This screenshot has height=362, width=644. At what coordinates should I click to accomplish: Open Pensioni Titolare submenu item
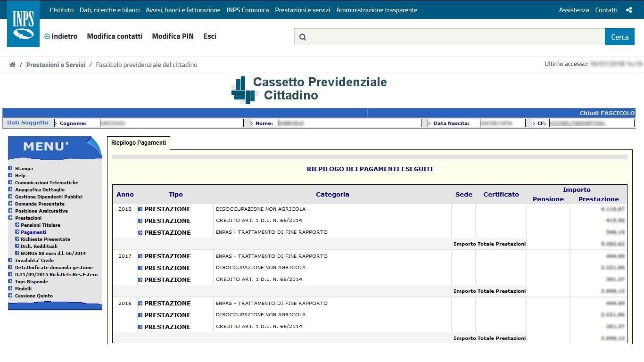click(x=40, y=225)
